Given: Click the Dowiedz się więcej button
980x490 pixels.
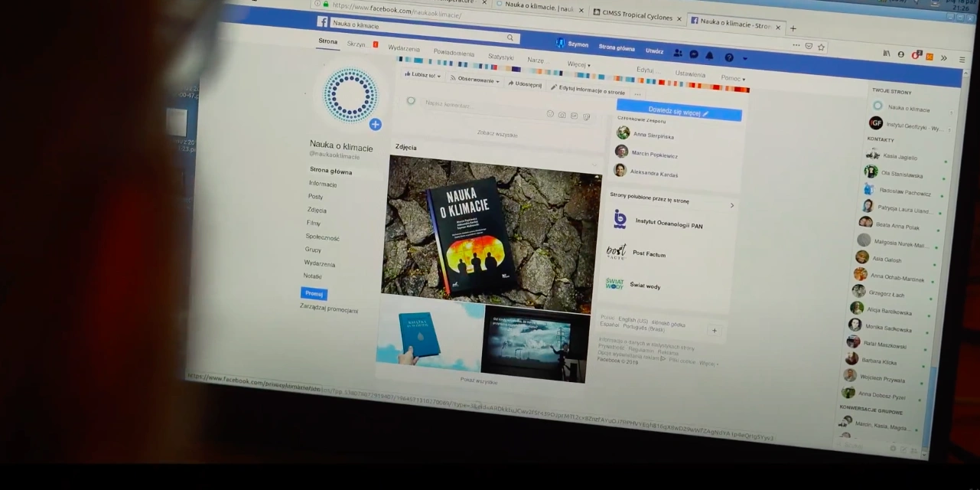Looking at the screenshot, I should (x=679, y=112).
